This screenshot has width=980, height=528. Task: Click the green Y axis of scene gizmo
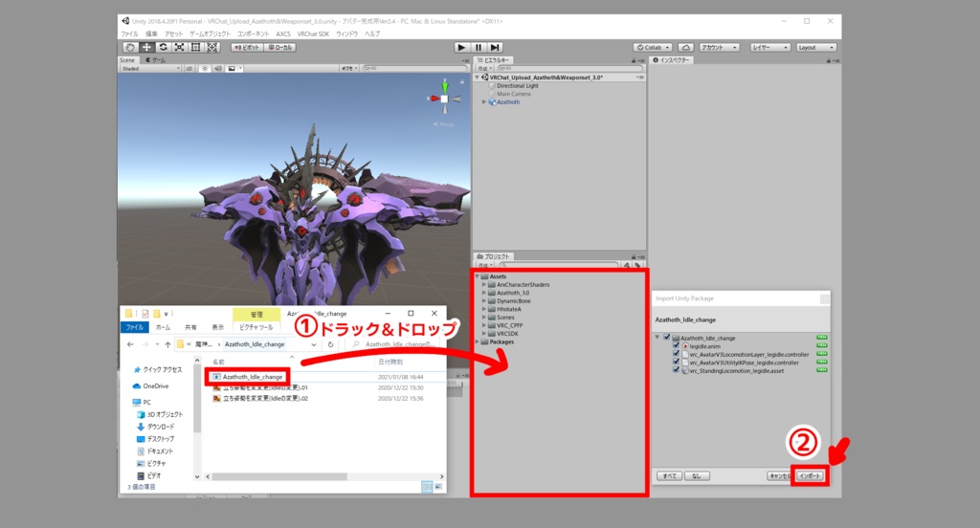coord(444,85)
